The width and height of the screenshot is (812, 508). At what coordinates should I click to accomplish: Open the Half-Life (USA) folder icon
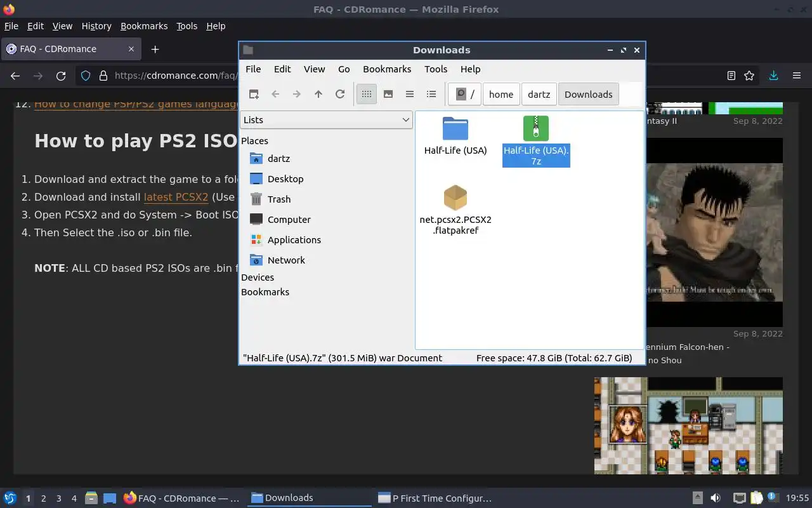tap(455, 129)
